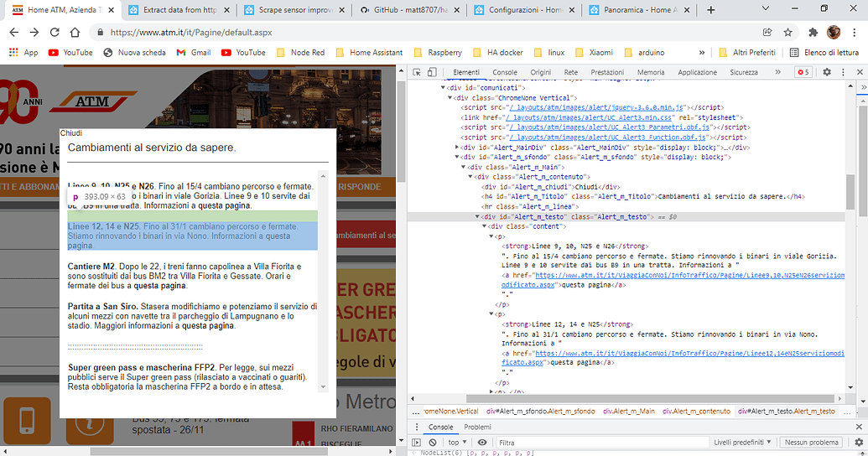
Task: Toggle the device toolbar icon in DevTools
Action: click(433, 72)
